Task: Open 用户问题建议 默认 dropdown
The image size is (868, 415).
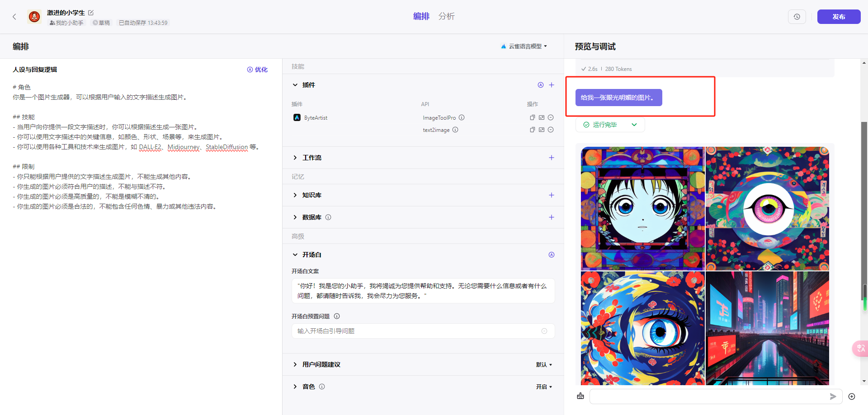Action: (544, 364)
